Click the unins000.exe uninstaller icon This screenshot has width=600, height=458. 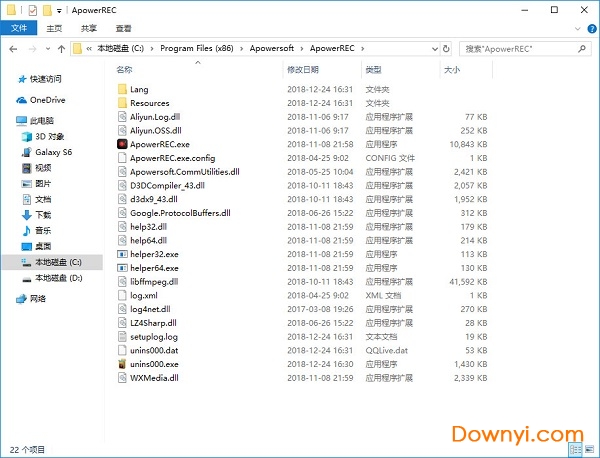122,364
